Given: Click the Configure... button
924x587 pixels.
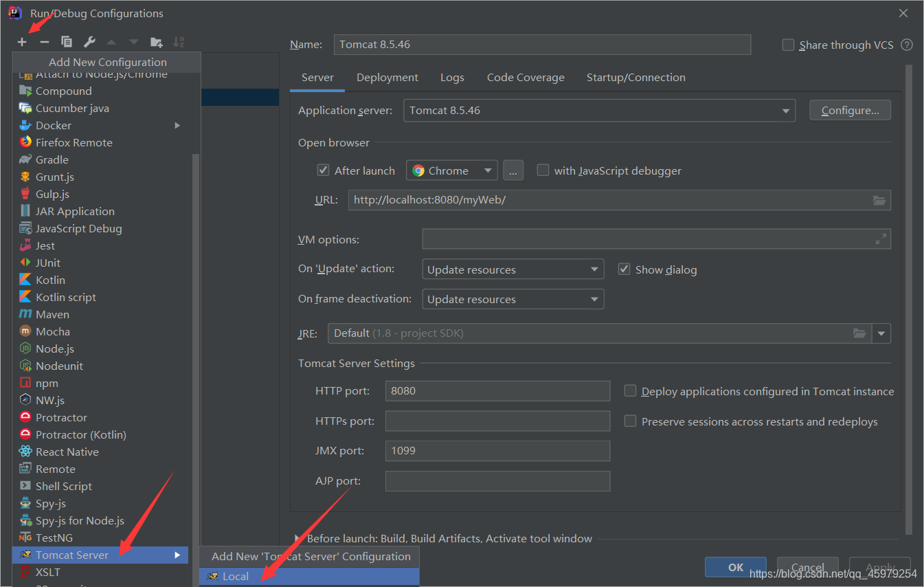Looking at the screenshot, I should pos(850,110).
